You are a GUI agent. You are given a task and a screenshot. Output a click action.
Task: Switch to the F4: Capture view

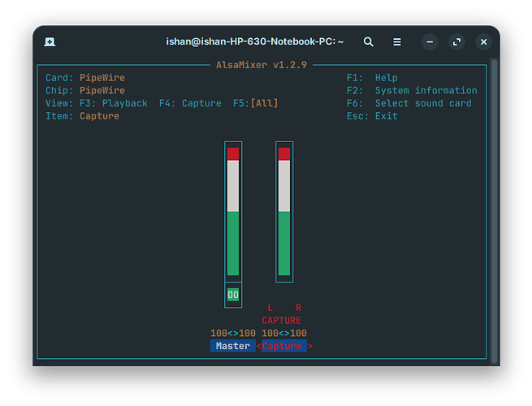[x=190, y=103]
